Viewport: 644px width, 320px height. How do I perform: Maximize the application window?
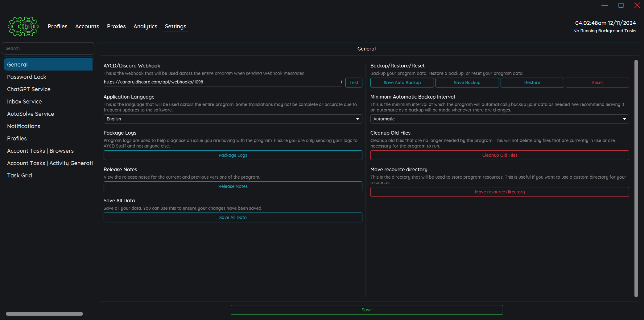point(621,5)
